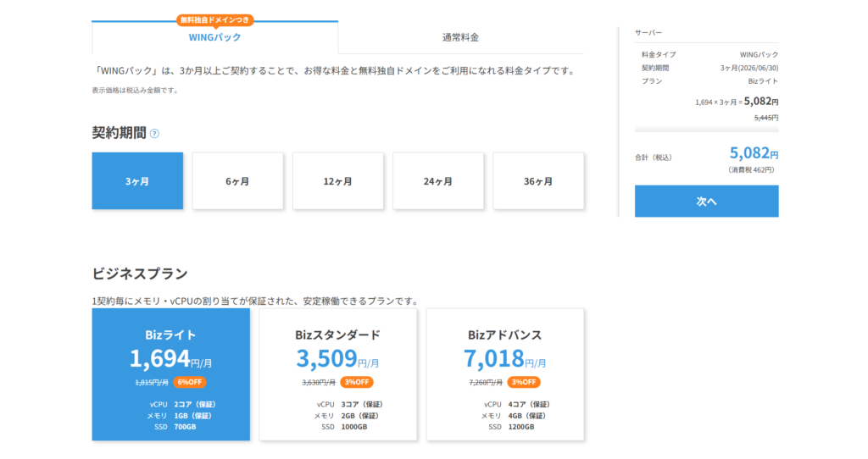Screen dimensions: 868x459
Task: Click the gray divider bar in the summary
Action: point(706,130)
